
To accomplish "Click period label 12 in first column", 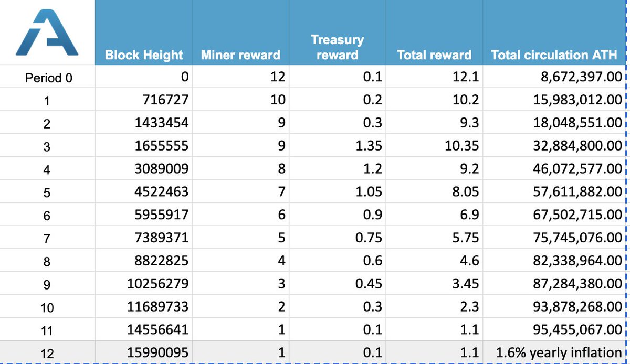I will click(48, 353).
